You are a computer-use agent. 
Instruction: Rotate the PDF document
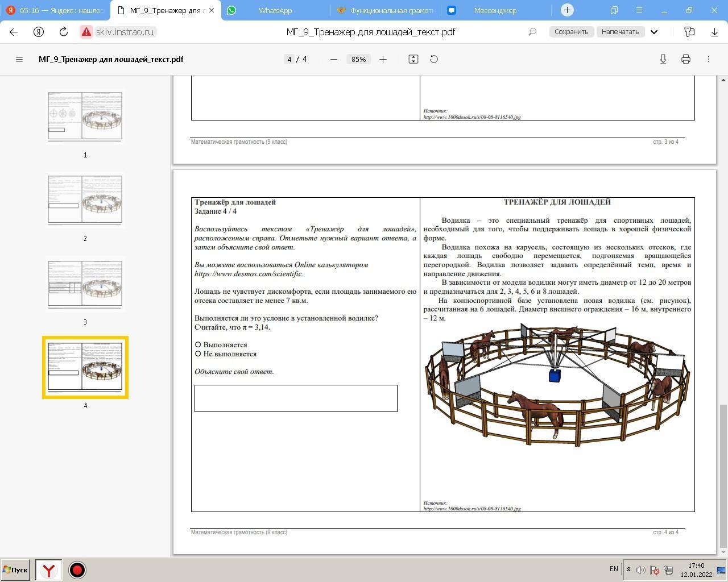click(x=434, y=59)
